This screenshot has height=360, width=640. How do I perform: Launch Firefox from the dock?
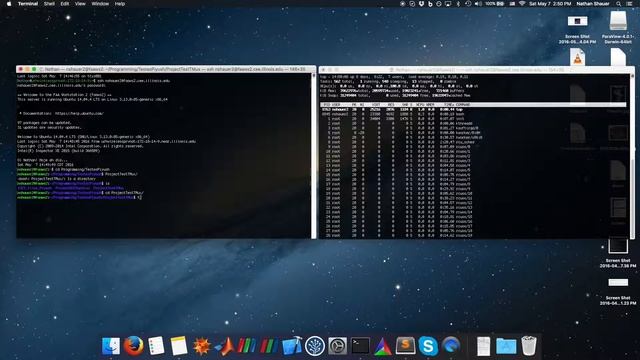(x=133, y=346)
